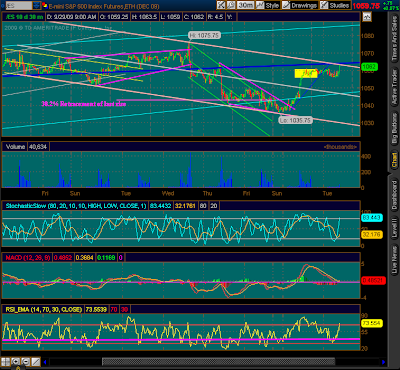The height and width of the screenshot is (370, 400).
Task: Click the zoom in icon at bottom left
Action: [15, 361]
